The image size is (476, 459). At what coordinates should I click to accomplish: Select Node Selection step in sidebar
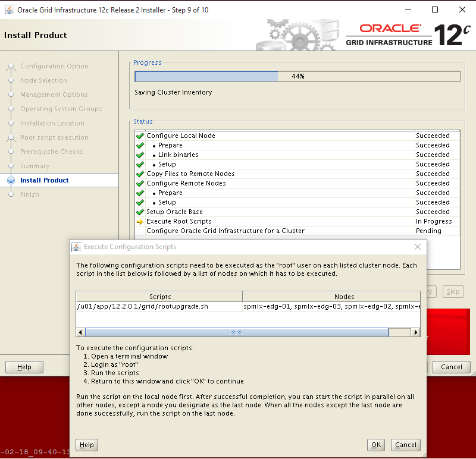tap(43, 80)
